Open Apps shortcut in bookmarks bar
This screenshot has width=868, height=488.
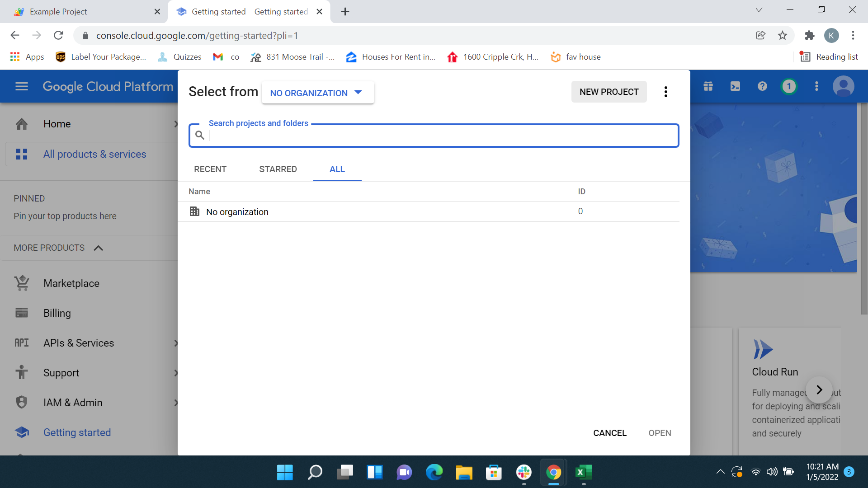pyautogui.click(x=27, y=57)
